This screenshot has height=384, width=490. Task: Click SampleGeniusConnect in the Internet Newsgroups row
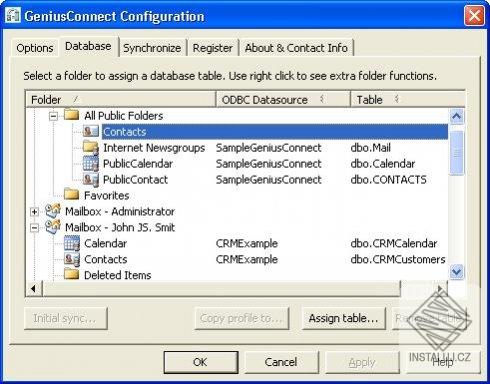pos(269,147)
